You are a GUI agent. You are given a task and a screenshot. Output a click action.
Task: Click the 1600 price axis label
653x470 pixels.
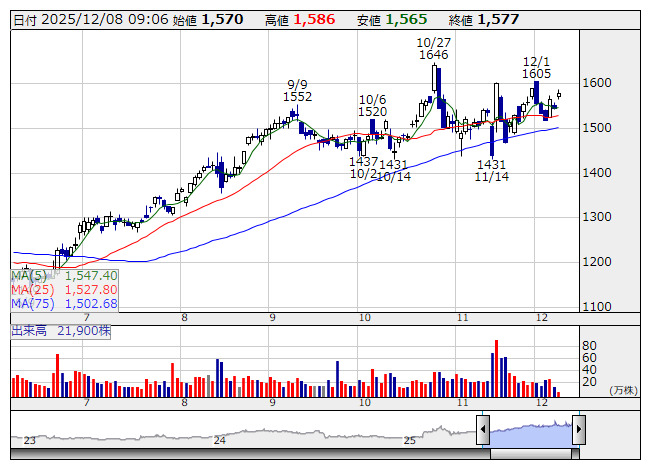tap(597, 83)
